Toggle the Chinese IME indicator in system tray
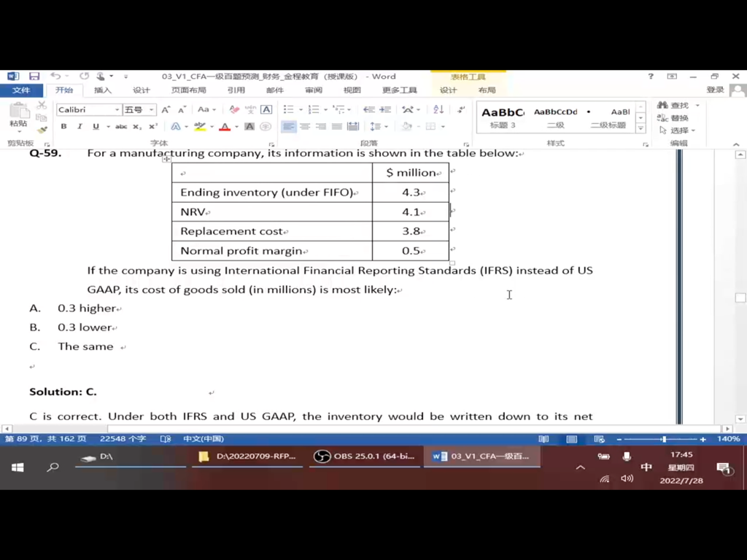The image size is (747, 560). pyautogui.click(x=646, y=467)
